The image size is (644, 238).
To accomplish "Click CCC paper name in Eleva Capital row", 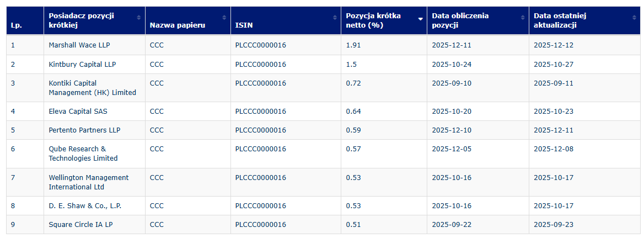I will click(157, 112).
